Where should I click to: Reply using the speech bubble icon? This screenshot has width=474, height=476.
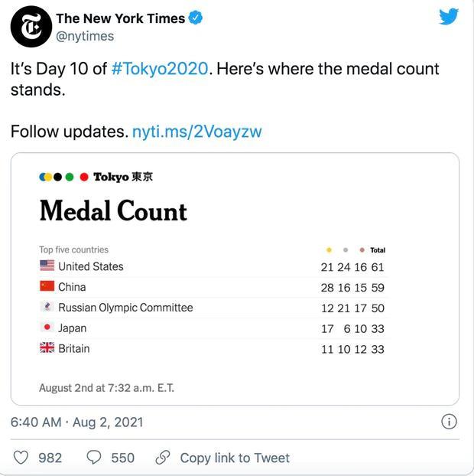point(94,458)
